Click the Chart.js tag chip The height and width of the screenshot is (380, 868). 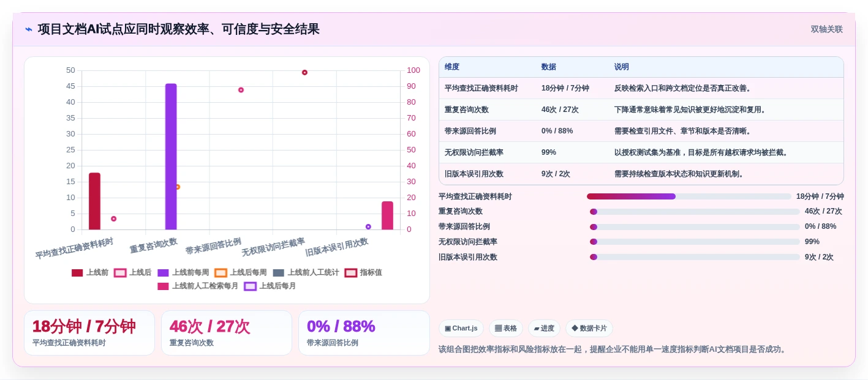pyautogui.click(x=461, y=329)
